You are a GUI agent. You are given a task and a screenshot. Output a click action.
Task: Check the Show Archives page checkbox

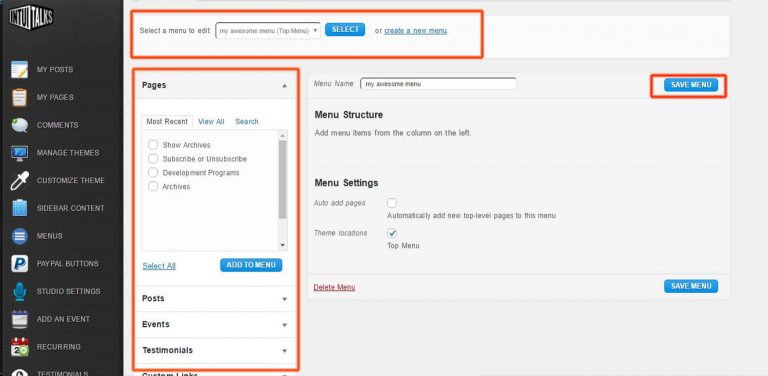point(153,145)
